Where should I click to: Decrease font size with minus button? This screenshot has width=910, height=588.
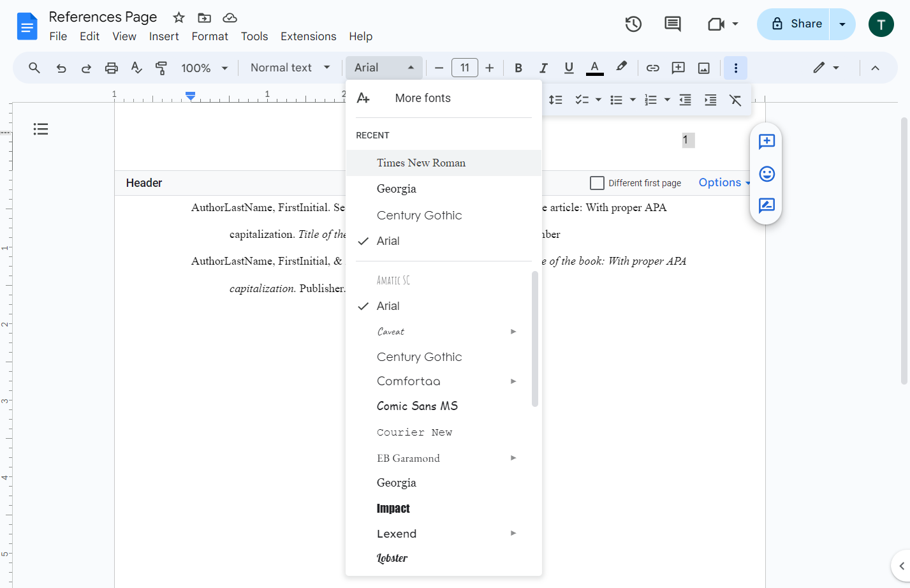(x=439, y=68)
